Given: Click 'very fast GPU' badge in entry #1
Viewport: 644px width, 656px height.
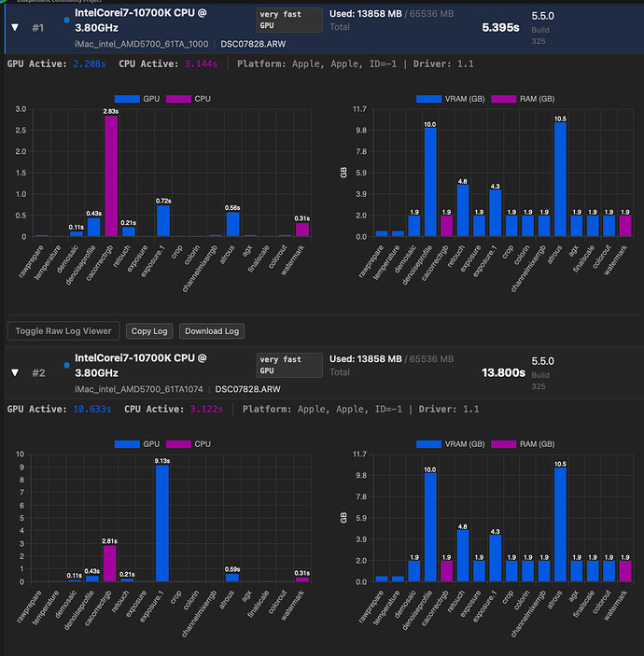Looking at the screenshot, I should click(289, 20).
